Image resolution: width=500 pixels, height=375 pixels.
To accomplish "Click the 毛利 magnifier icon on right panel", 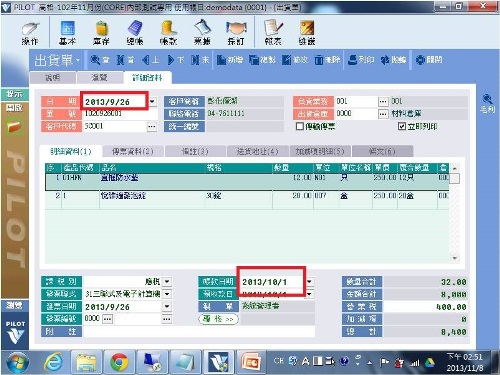I will [x=488, y=103].
